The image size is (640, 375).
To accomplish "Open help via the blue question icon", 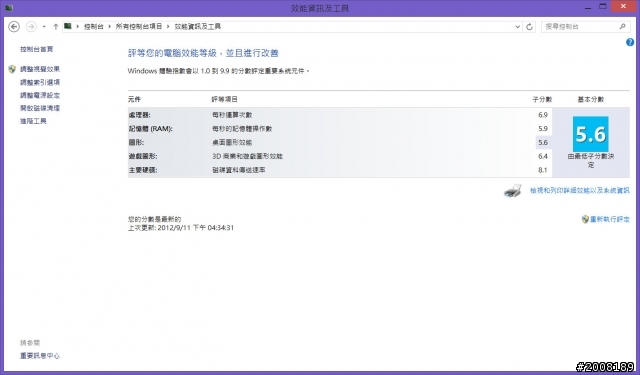I will click(630, 42).
